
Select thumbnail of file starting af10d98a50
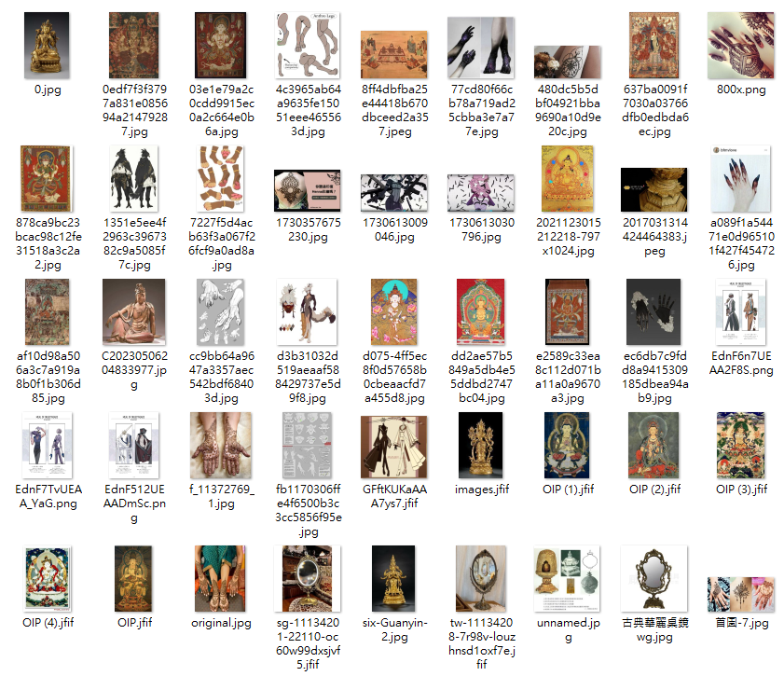point(47,312)
